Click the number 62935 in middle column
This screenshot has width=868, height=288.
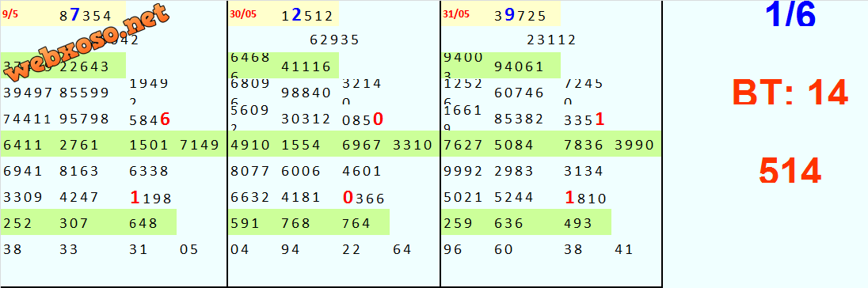335,40
